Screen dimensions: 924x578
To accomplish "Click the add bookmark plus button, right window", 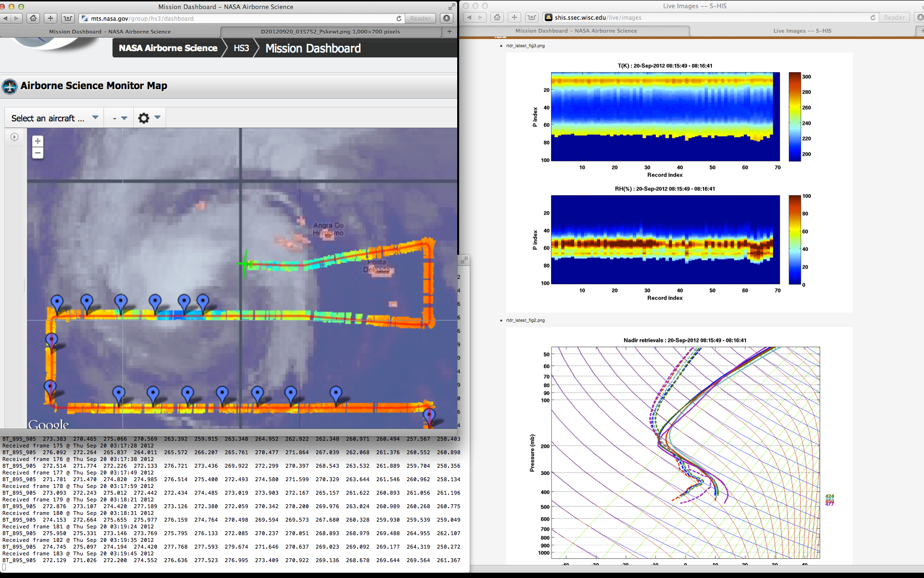I will (514, 17).
